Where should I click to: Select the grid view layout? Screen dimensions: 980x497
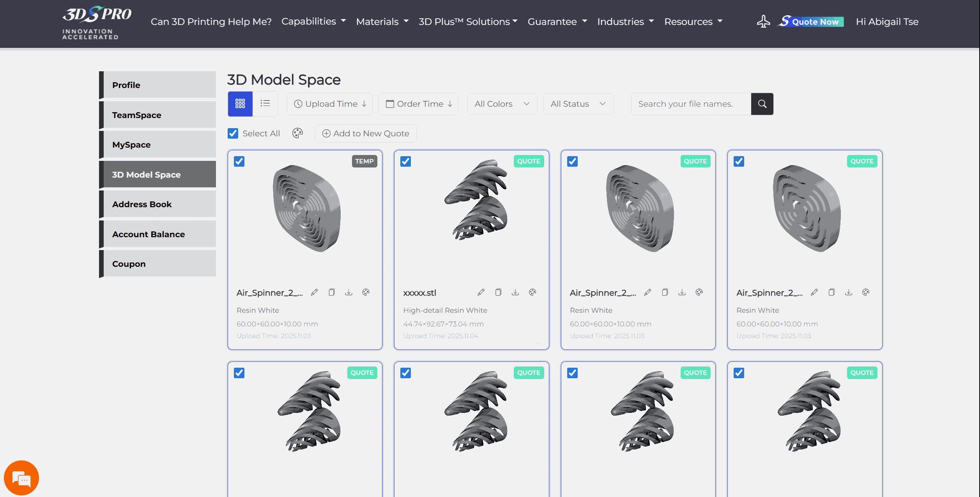tap(240, 103)
